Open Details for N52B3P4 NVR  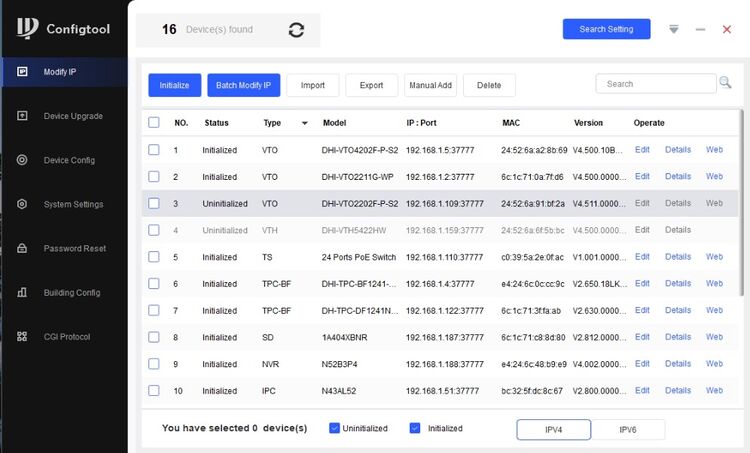[x=678, y=364]
